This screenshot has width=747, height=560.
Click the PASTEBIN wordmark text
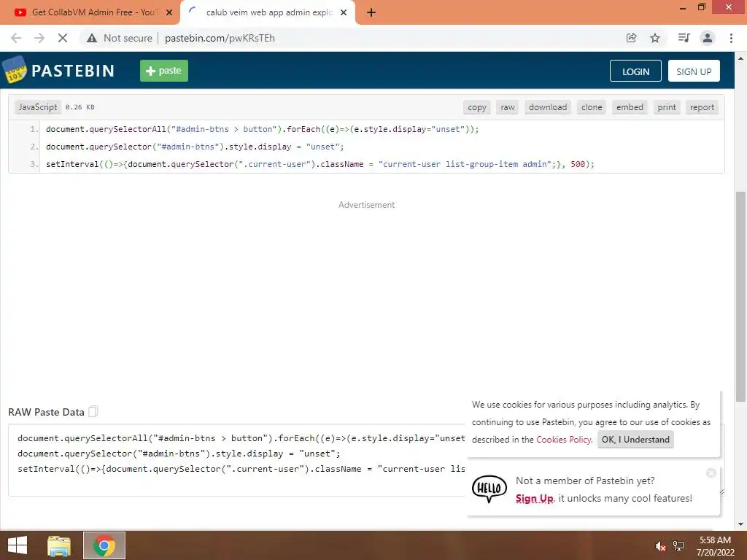point(73,71)
